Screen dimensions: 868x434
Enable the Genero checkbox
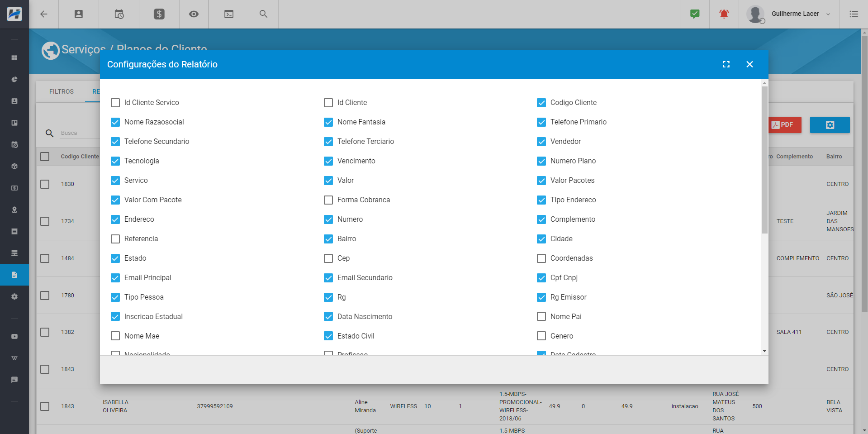coord(541,336)
